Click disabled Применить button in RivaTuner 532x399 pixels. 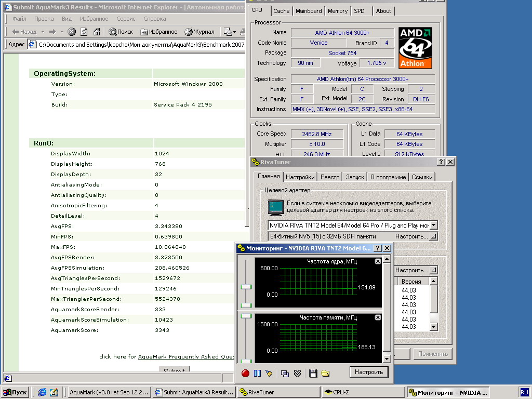pyautogui.click(x=433, y=354)
